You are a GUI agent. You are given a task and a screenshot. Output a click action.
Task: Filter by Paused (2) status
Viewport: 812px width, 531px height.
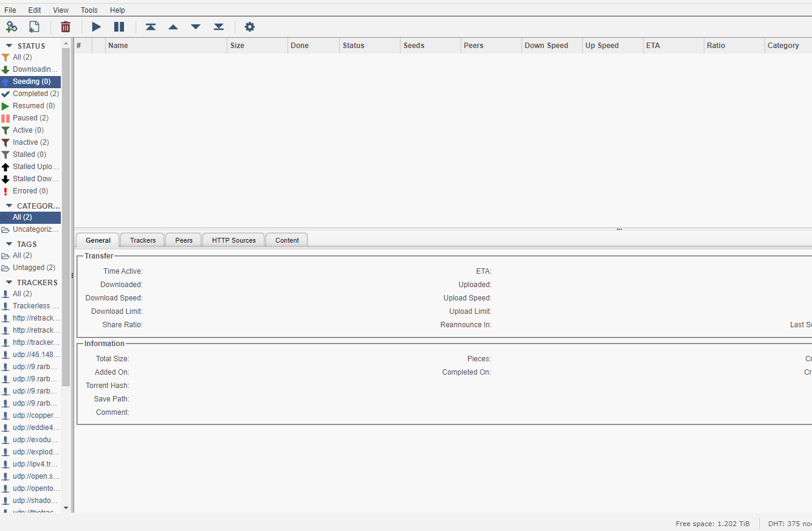(30, 118)
